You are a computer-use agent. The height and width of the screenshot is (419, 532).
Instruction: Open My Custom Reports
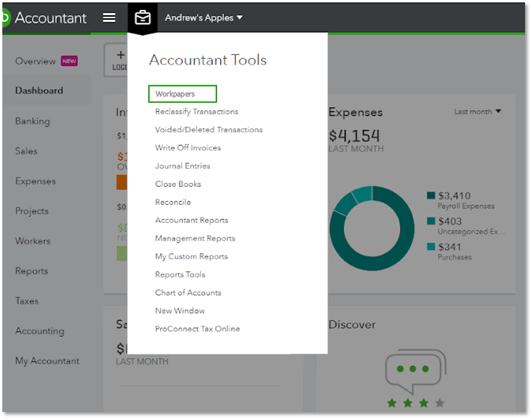tap(191, 257)
